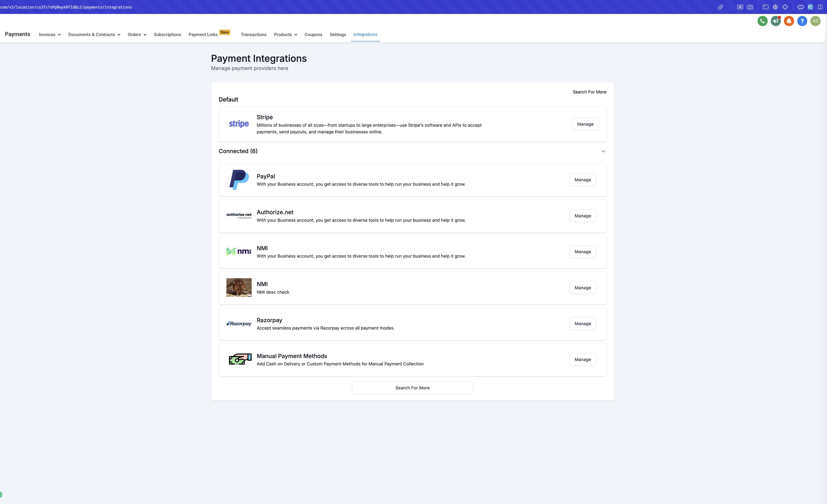Collapse the Connected (6) section chevron
The image size is (827, 504).
pyautogui.click(x=603, y=151)
